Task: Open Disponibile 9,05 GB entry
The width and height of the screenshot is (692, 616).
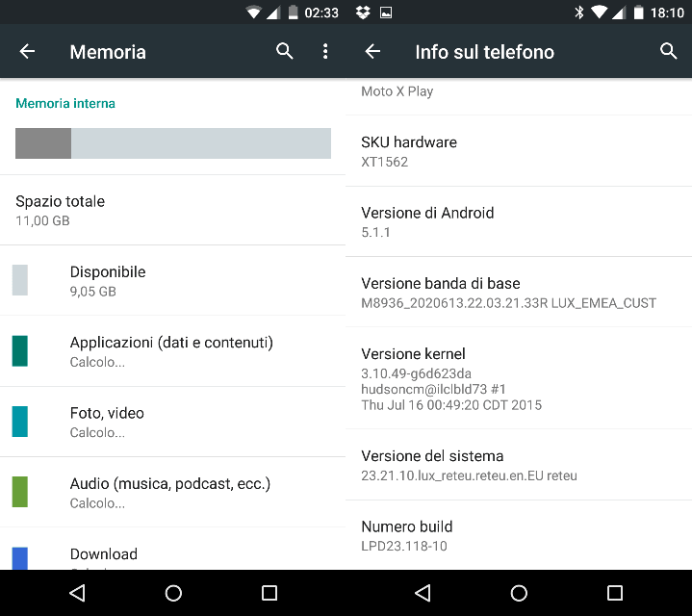Action: click(172, 281)
